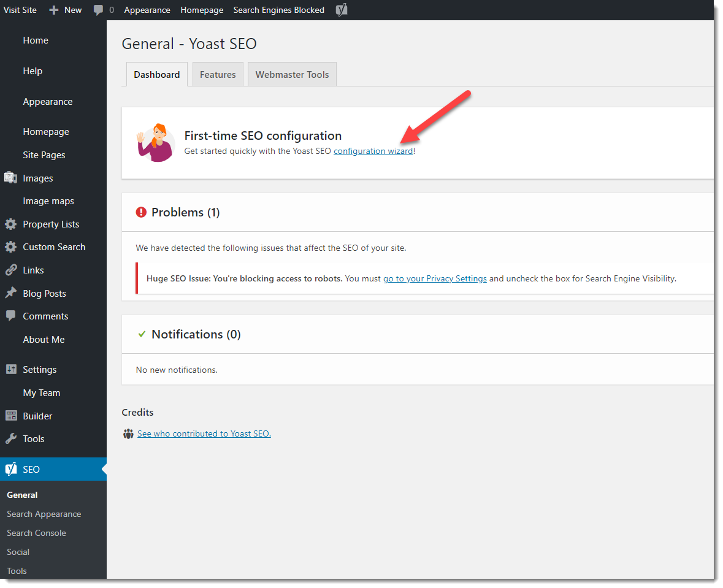Open Blog Posts in the sidebar
Screen dimensions: 723x588
(44, 293)
